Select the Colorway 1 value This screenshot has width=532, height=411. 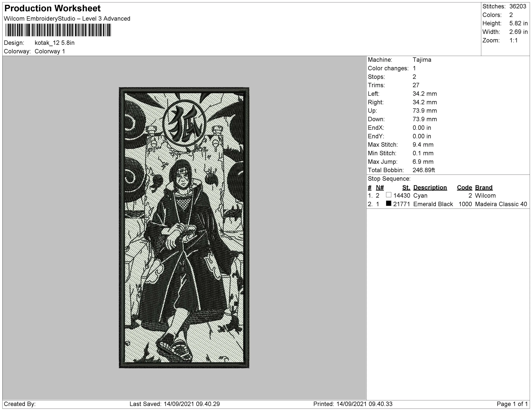point(50,51)
